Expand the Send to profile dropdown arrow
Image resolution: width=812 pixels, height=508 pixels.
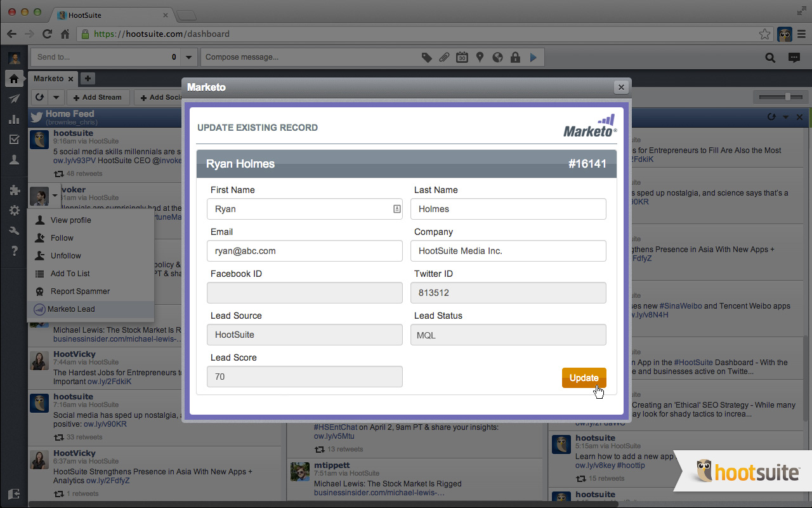[188, 57]
